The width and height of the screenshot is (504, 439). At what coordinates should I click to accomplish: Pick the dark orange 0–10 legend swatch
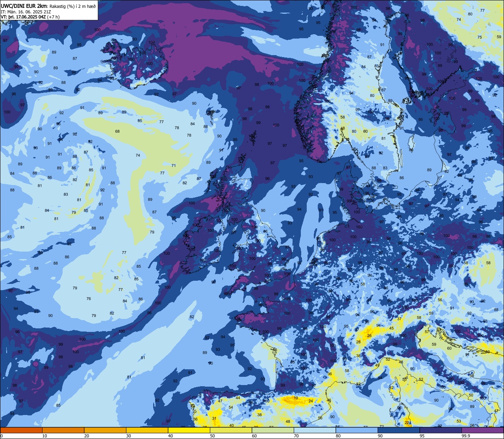(x=21, y=430)
